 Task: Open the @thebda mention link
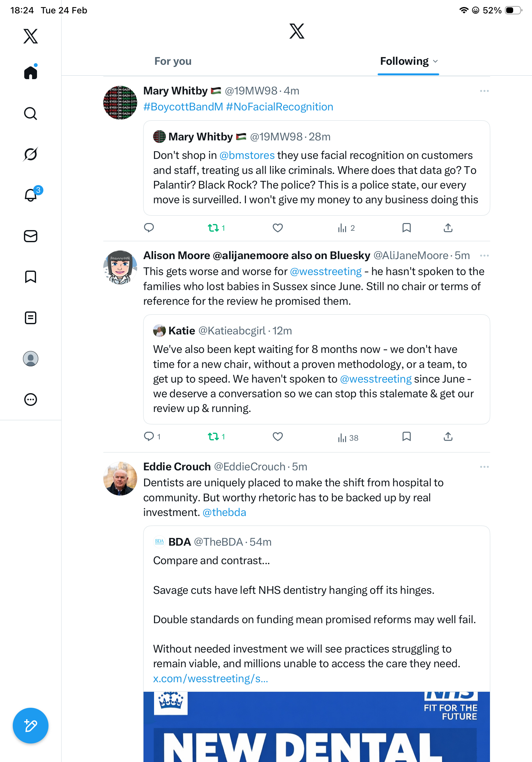224,512
